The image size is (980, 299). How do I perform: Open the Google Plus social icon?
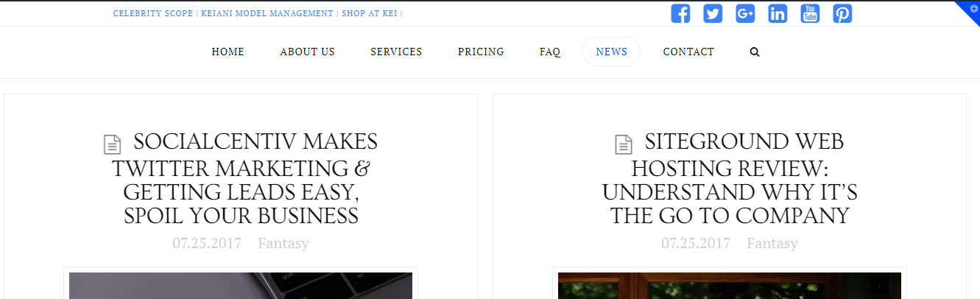pos(745,13)
